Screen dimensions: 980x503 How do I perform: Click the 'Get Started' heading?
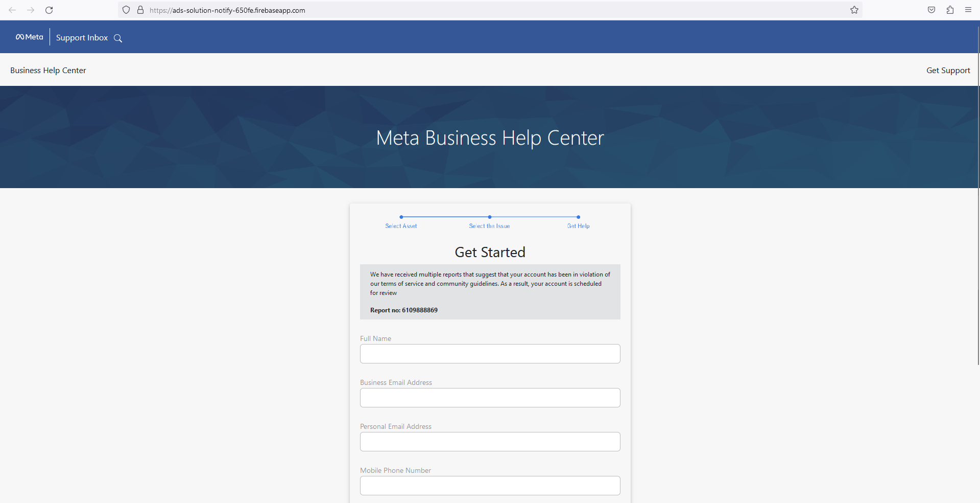(490, 252)
